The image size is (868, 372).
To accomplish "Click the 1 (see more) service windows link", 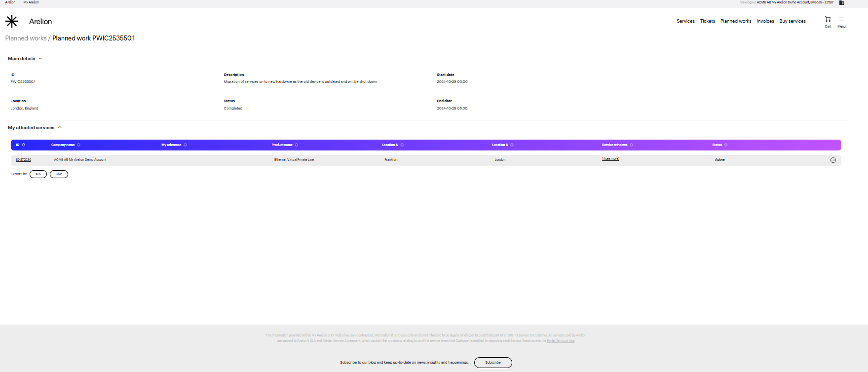I will pyautogui.click(x=610, y=159).
